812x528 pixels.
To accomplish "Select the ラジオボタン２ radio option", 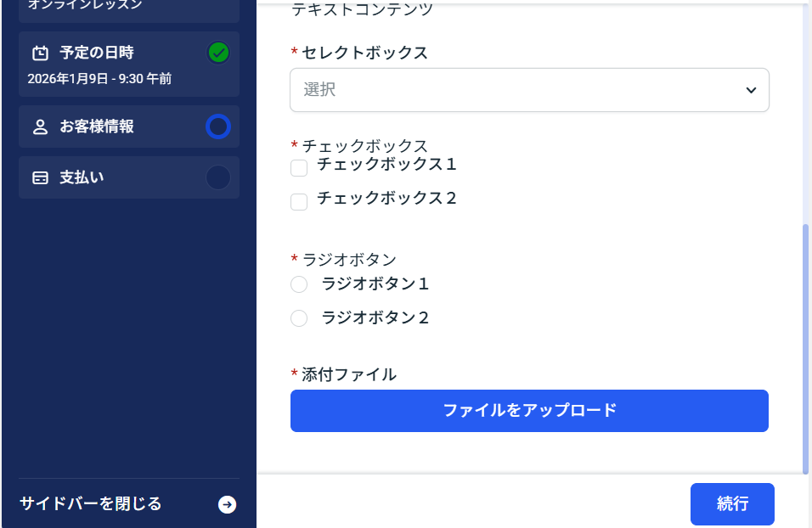I will click(299, 318).
